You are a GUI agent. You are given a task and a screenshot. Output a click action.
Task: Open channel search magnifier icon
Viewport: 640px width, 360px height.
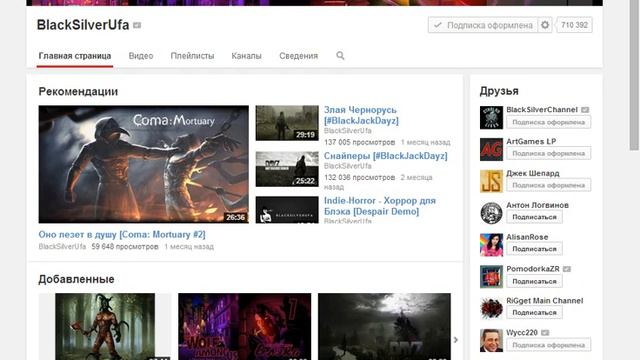pyautogui.click(x=340, y=56)
